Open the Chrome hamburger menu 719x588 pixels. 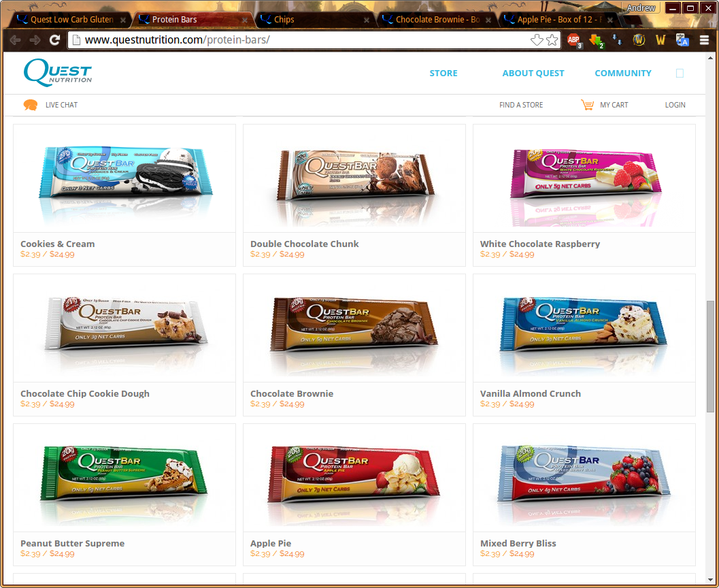pyautogui.click(x=704, y=40)
